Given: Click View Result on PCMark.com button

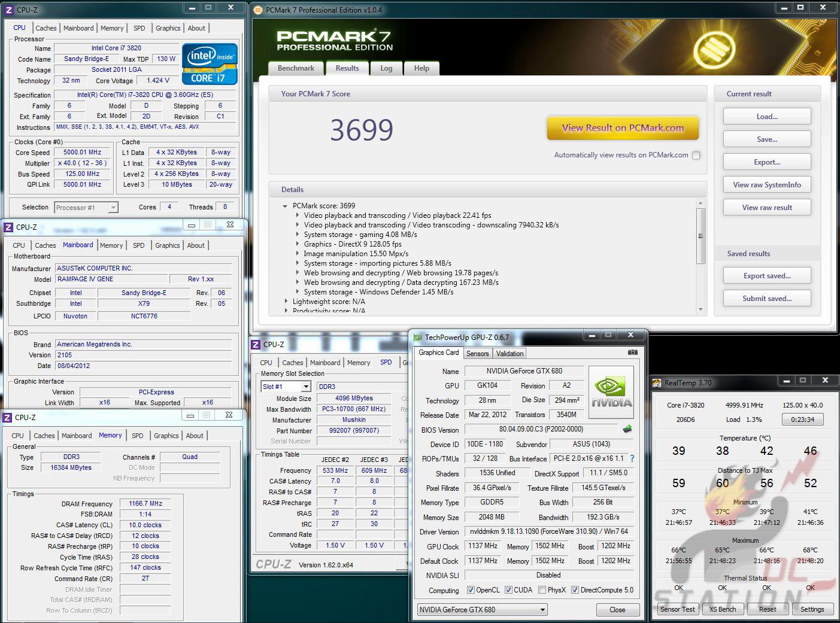Looking at the screenshot, I should (623, 127).
